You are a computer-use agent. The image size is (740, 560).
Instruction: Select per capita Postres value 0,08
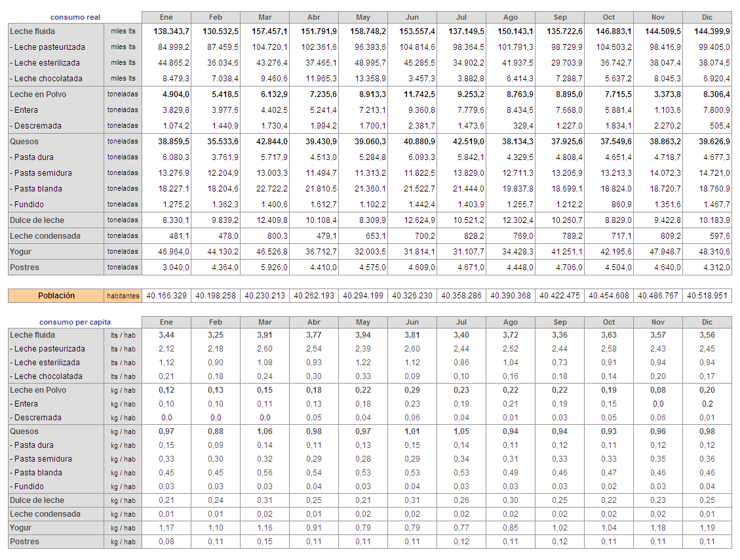point(166,542)
